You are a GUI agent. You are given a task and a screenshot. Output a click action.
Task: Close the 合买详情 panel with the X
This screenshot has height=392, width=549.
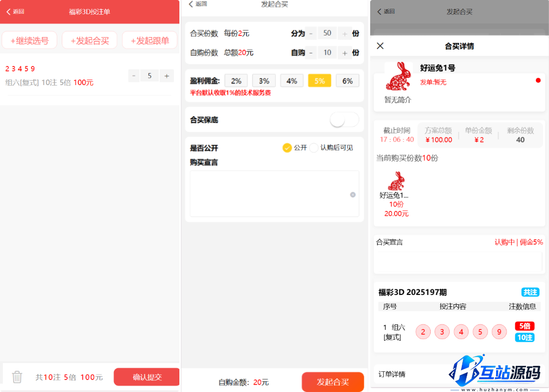click(380, 46)
